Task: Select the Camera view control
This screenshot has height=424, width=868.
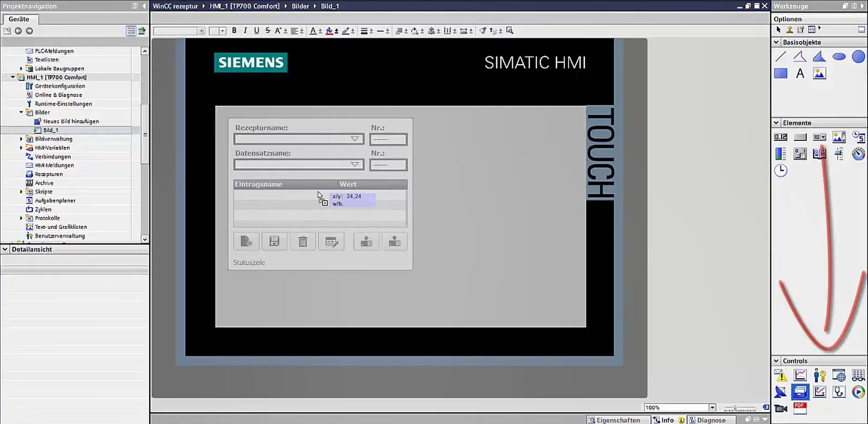Action: click(x=781, y=408)
